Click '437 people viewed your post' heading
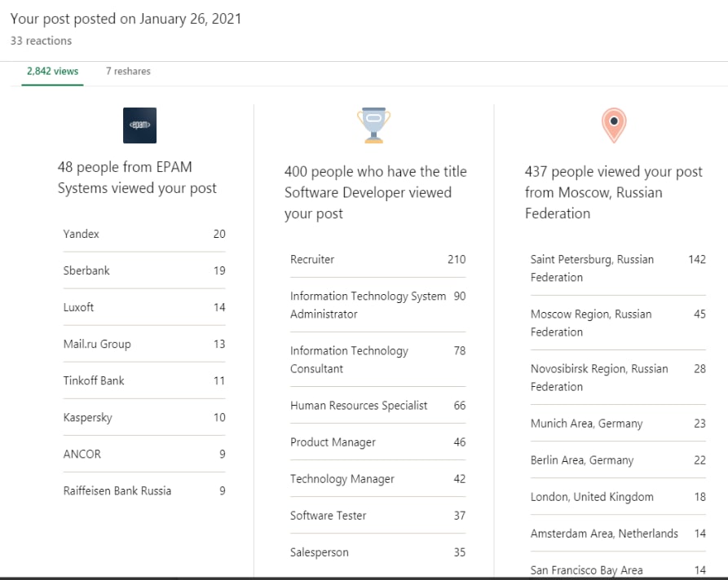The width and height of the screenshot is (728, 580). 614,192
